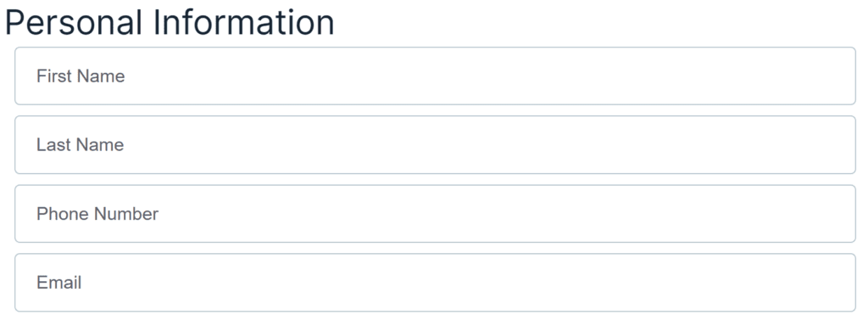Click empty area inside Email field
This screenshot has width=868, height=326.
(498, 282)
